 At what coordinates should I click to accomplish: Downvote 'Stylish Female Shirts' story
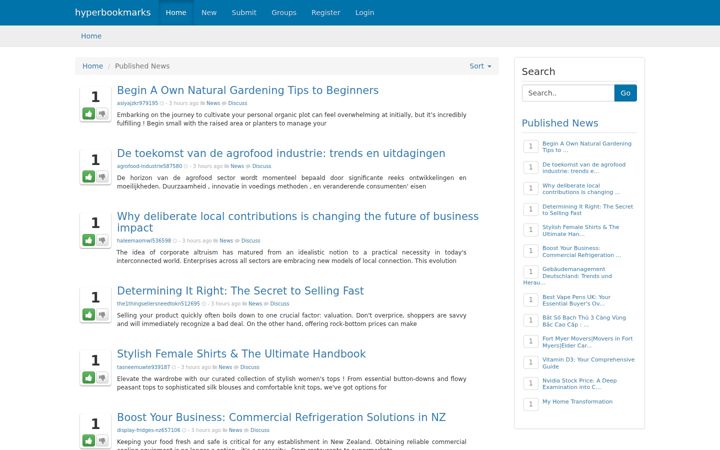point(102,377)
